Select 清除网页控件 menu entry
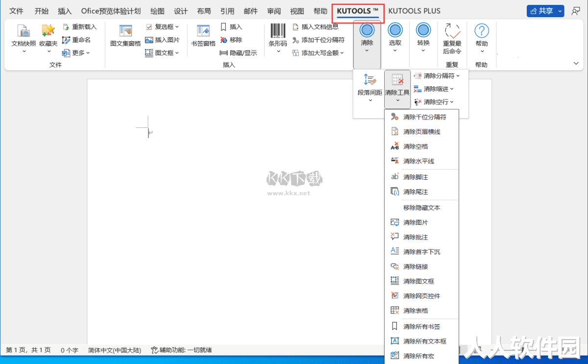588x364 pixels. pos(421,296)
